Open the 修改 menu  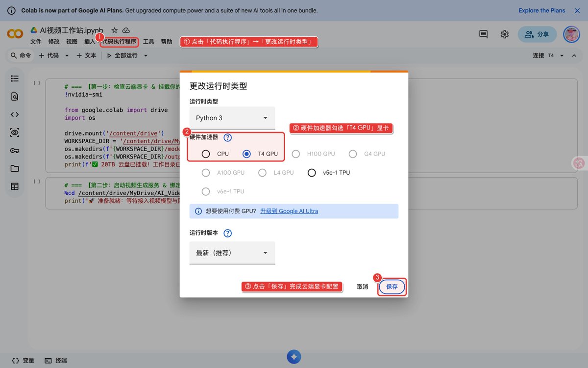(x=54, y=42)
